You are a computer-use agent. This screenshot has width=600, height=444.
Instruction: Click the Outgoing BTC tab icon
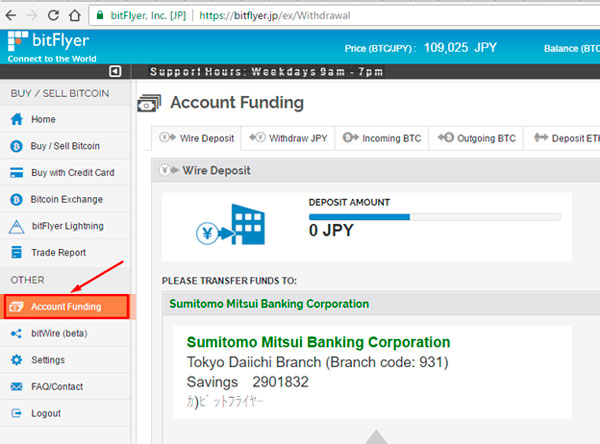[446, 137]
